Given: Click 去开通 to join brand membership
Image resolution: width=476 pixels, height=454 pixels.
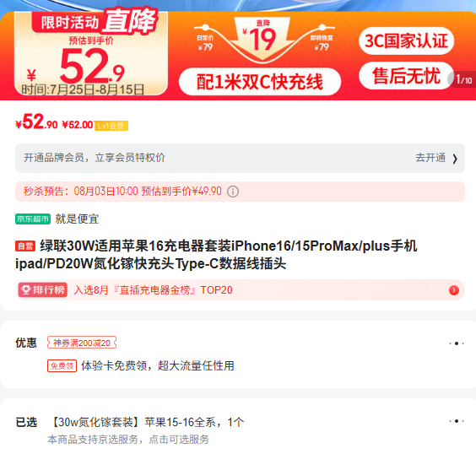Looking at the screenshot, I should click(x=430, y=158).
